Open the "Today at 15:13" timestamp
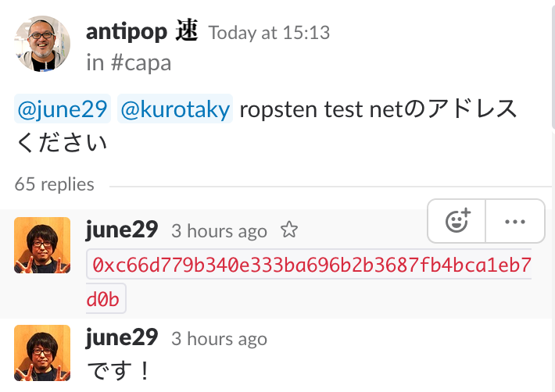 coord(269,33)
